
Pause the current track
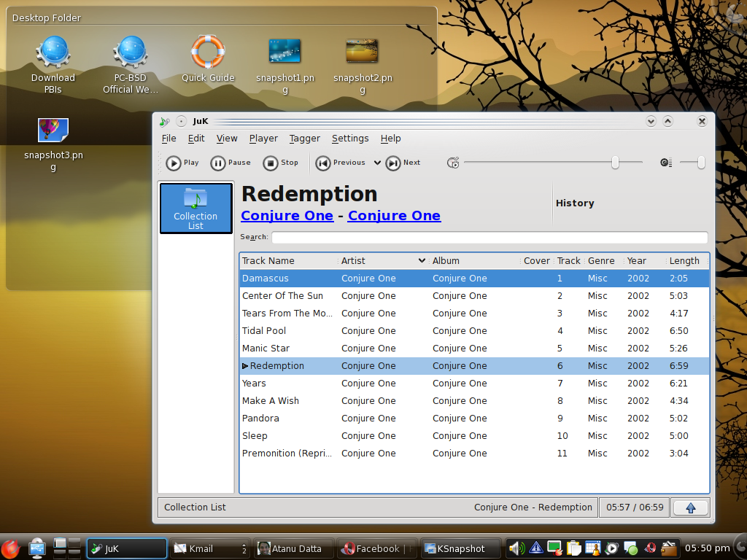tap(230, 163)
